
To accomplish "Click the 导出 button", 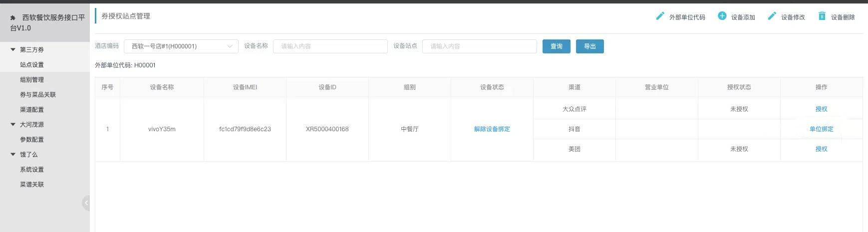I will [590, 46].
